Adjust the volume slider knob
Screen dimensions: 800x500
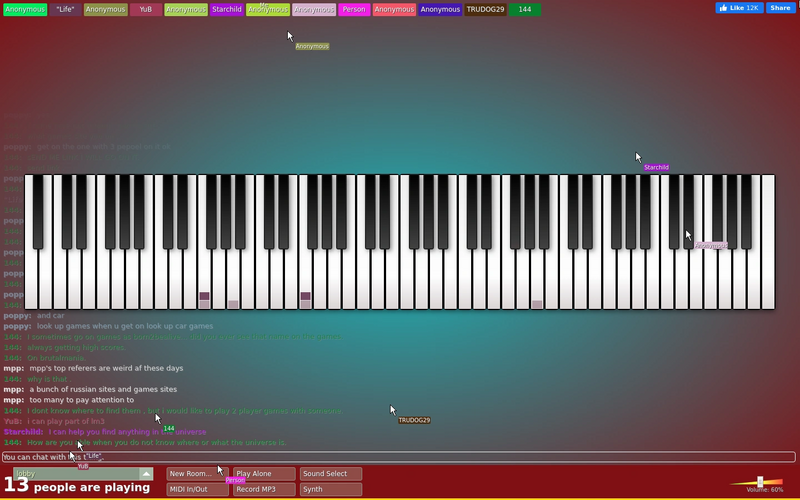point(760,481)
